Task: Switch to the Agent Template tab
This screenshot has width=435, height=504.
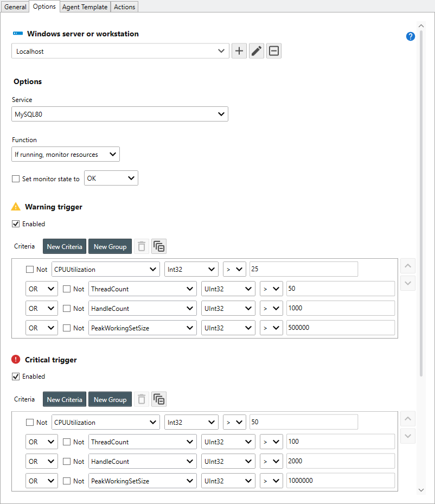Action: tap(85, 7)
